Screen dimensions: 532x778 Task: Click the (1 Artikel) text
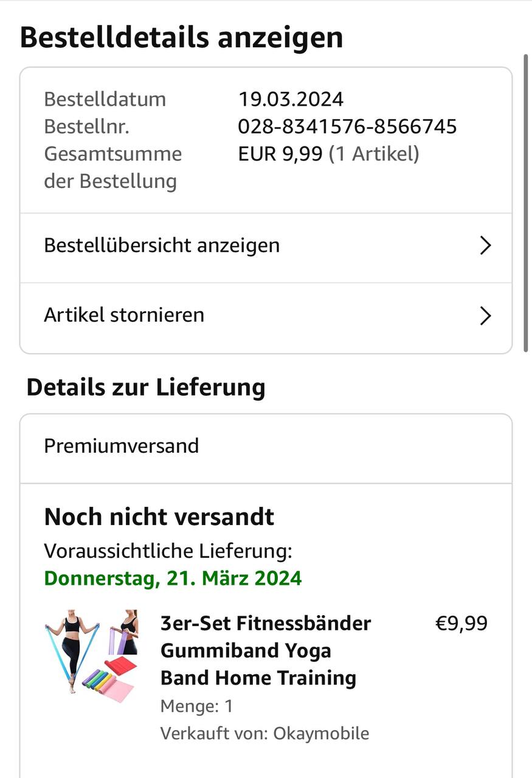click(x=374, y=154)
